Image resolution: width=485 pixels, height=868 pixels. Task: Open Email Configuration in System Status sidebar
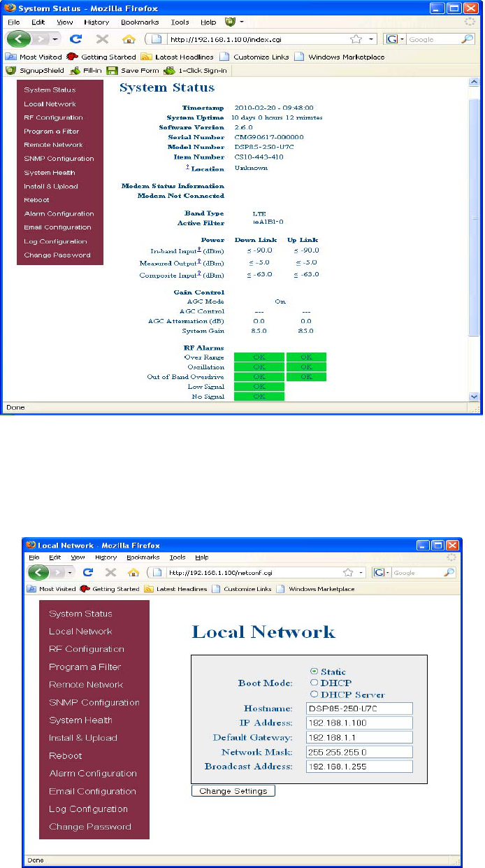(x=57, y=227)
